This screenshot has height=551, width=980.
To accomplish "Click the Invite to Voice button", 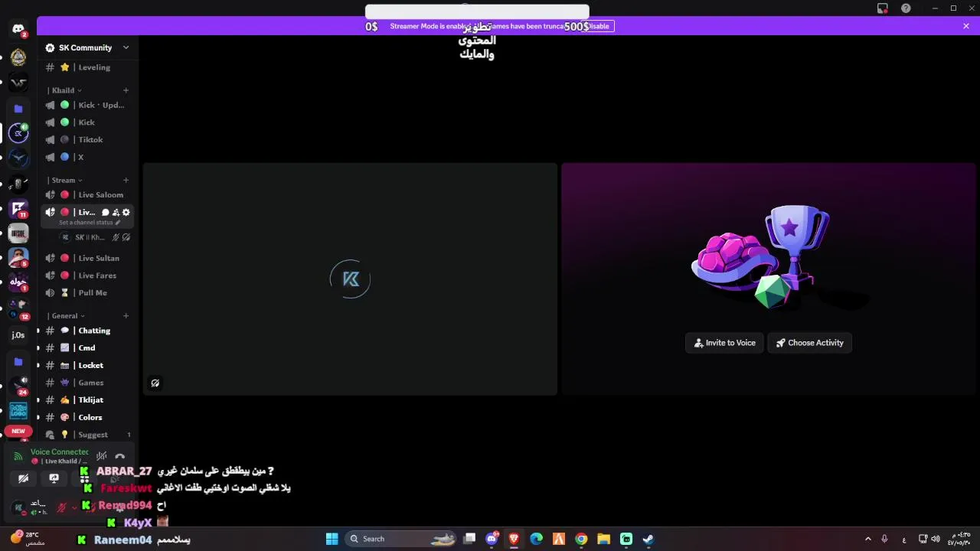I will [x=724, y=343].
